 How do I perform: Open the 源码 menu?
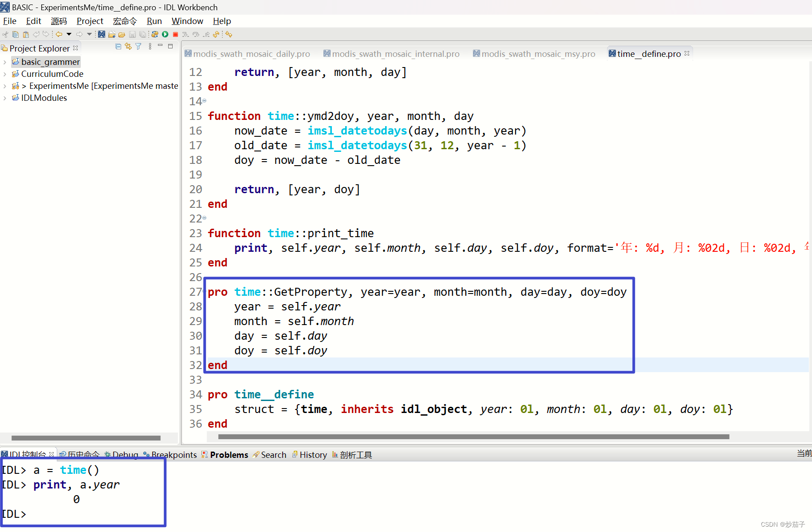click(x=59, y=21)
